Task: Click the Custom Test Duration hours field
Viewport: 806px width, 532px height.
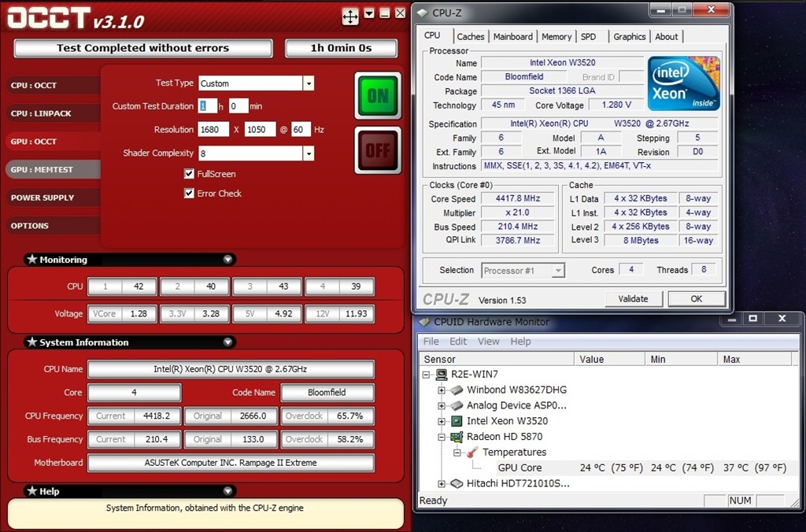Action: [207, 106]
